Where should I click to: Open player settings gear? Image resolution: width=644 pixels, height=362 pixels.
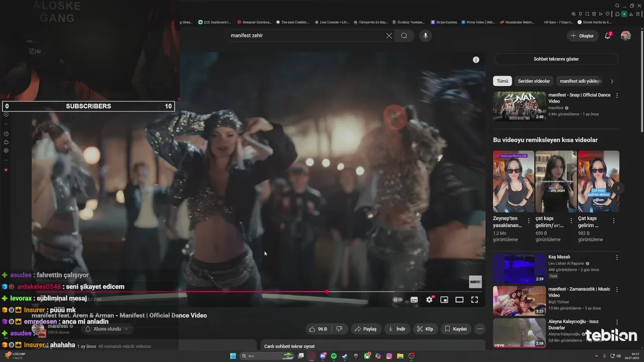coord(429,300)
